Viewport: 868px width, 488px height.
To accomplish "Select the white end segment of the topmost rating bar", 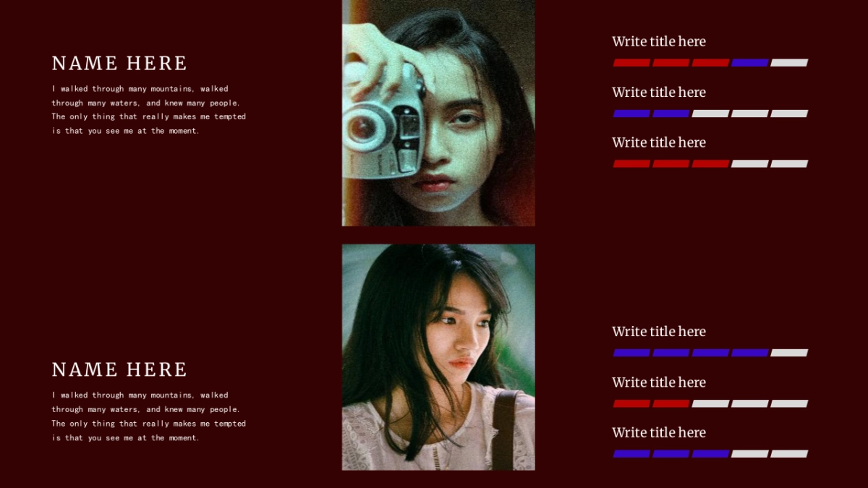I will [789, 63].
